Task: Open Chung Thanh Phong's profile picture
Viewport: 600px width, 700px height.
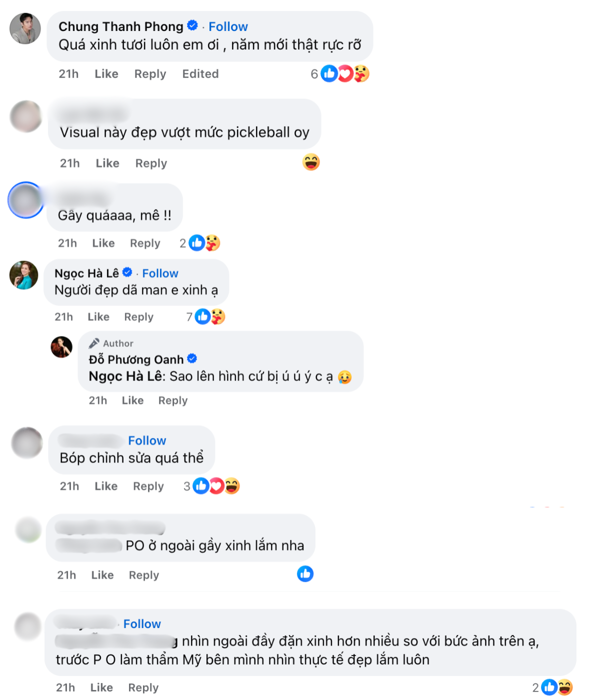Action: pyautogui.click(x=25, y=28)
